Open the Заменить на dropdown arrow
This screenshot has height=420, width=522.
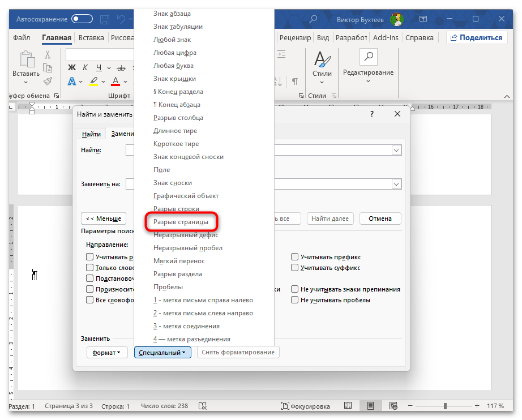(x=396, y=184)
